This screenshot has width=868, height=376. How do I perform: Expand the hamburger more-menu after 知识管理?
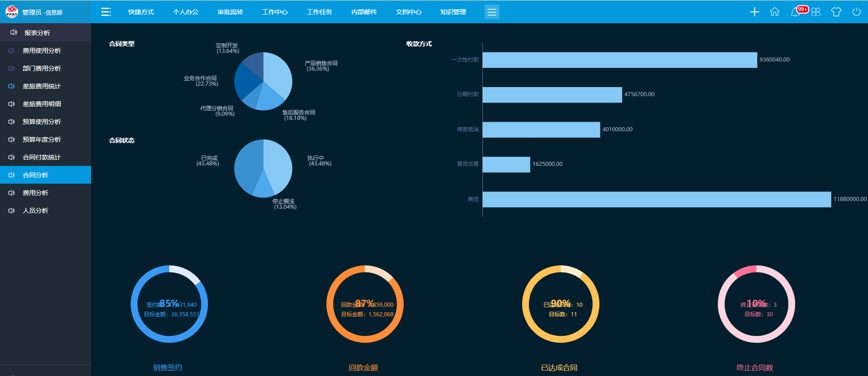point(492,12)
